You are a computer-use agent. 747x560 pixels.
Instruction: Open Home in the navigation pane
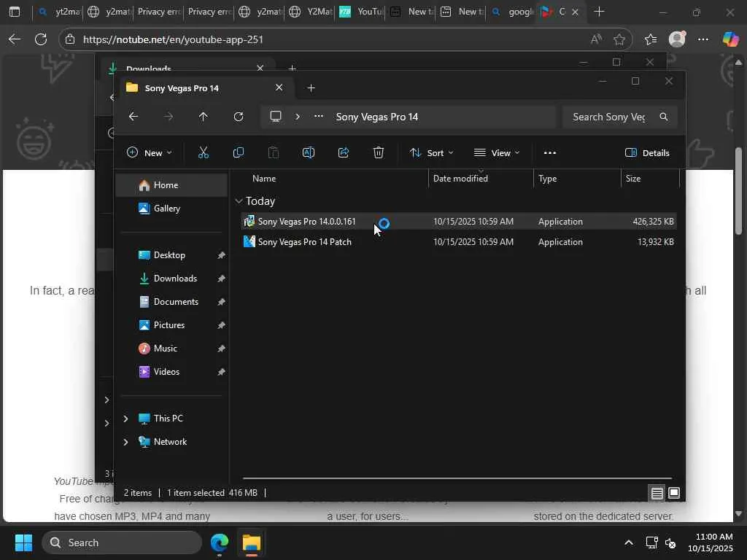click(x=171, y=185)
